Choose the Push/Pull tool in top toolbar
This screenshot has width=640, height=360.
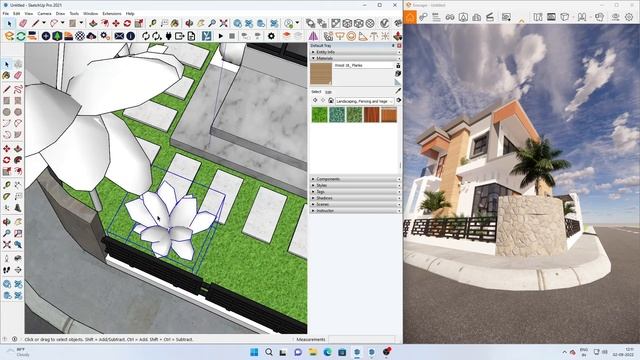pyautogui.click(x=93, y=23)
